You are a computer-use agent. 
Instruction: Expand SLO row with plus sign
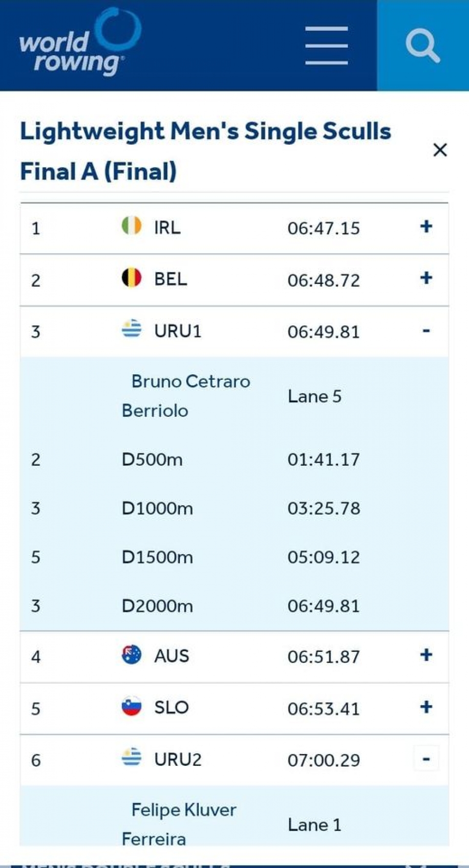(426, 707)
